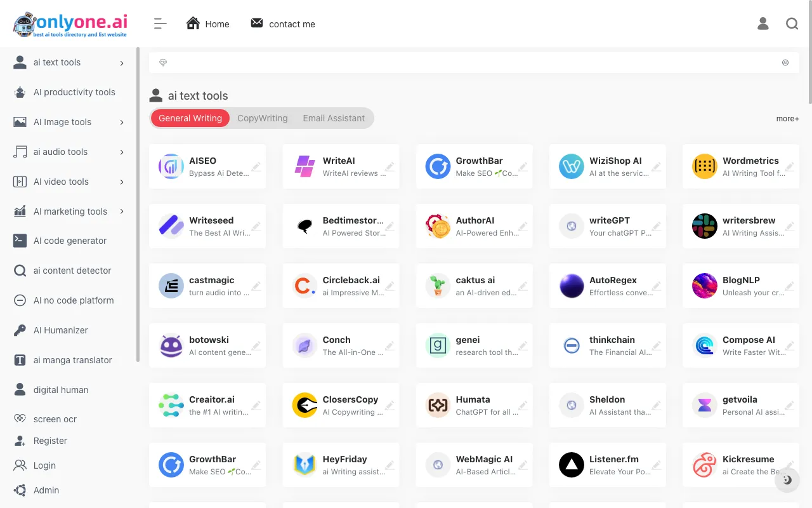
Task: Click the search input bar above listings
Action: click(x=474, y=63)
